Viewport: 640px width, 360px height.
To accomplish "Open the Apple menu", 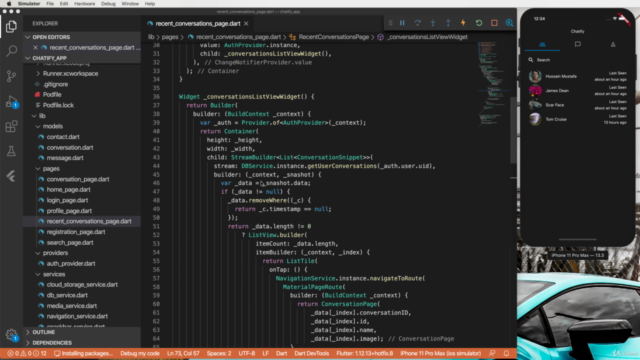I will (9, 4).
